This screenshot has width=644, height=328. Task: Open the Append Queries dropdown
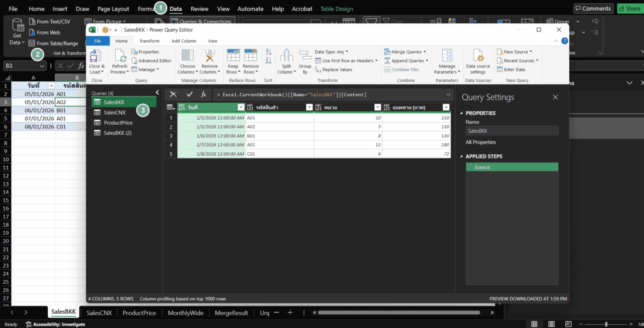click(406, 60)
